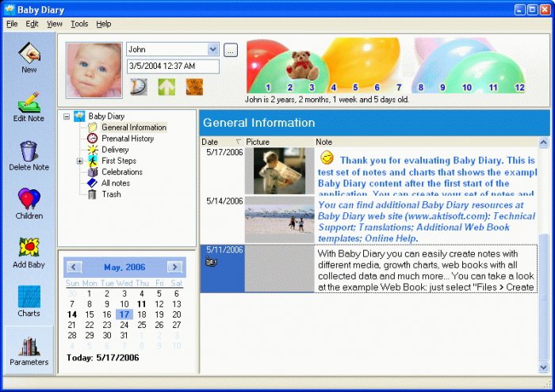Click the green up-arrow icon
Image resolution: width=555 pixels, height=392 pixels.
point(166,87)
